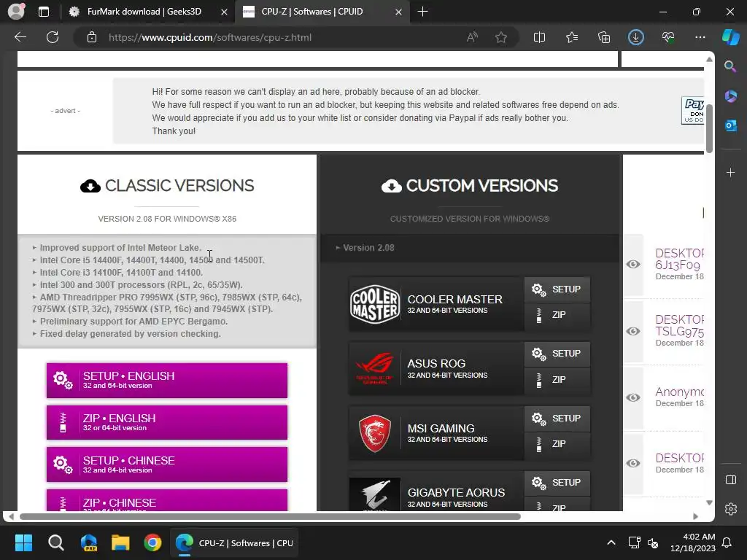This screenshot has width=747, height=560.
Task: Click eye icon beside first DESKTOP 6J13F09 entry
Action: pos(633,264)
